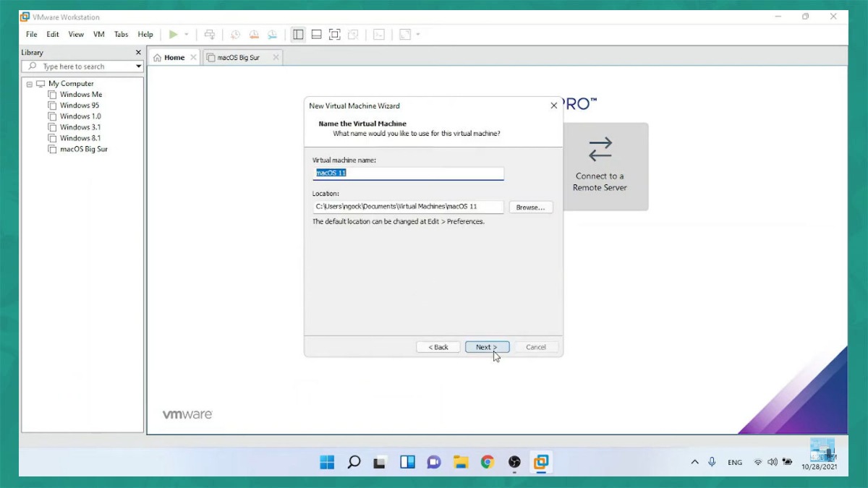Image resolution: width=868 pixels, height=488 pixels.
Task: Click the library search box
Action: [x=82, y=67]
